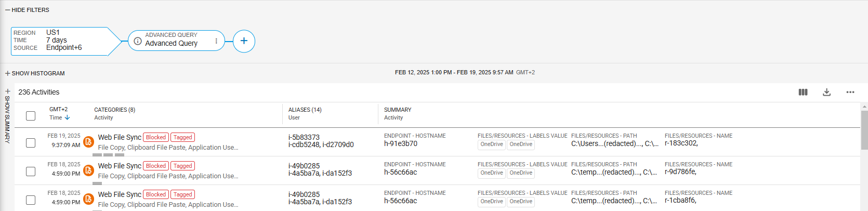Image resolution: width=868 pixels, height=211 pixels.
Task: Open the Region Time Source filter
Action: click(x=60, y=41)
